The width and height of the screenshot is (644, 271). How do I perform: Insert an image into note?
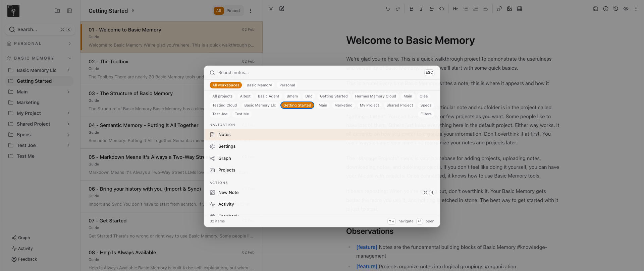[509, 9]
